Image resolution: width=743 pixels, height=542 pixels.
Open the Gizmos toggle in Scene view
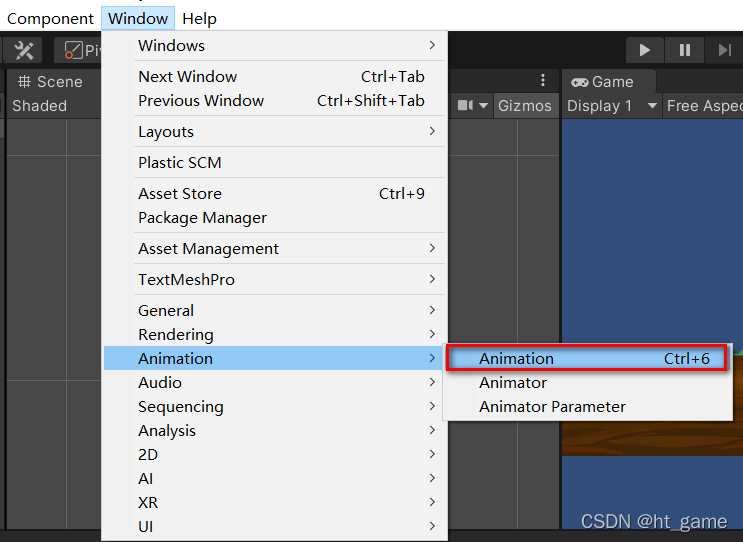pos(525,106)
